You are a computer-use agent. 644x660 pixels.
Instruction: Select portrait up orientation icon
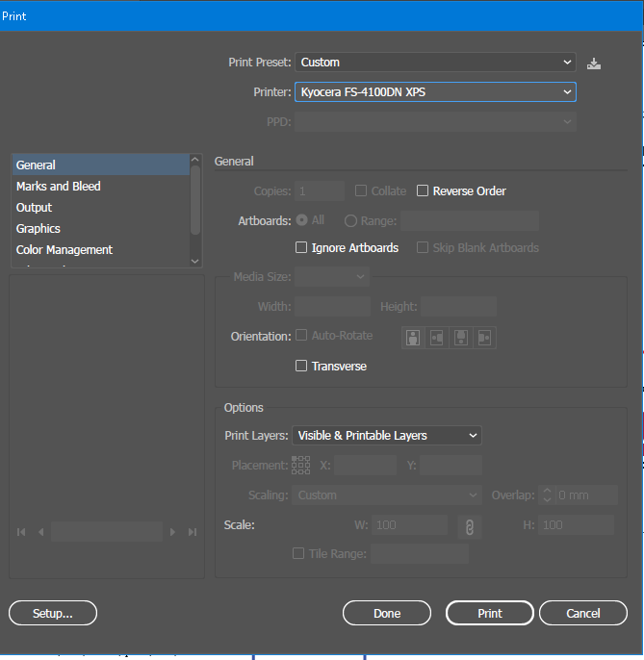tap(413, 338)
